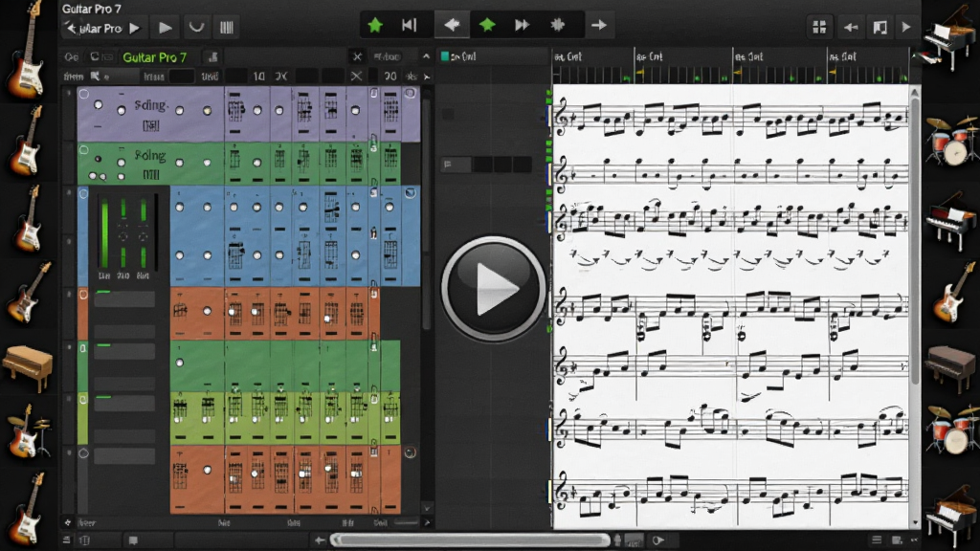Select the light wood upright piano in left sidebar
The width and height of the screenshot is (980, 551).
(x=28, y=367)
